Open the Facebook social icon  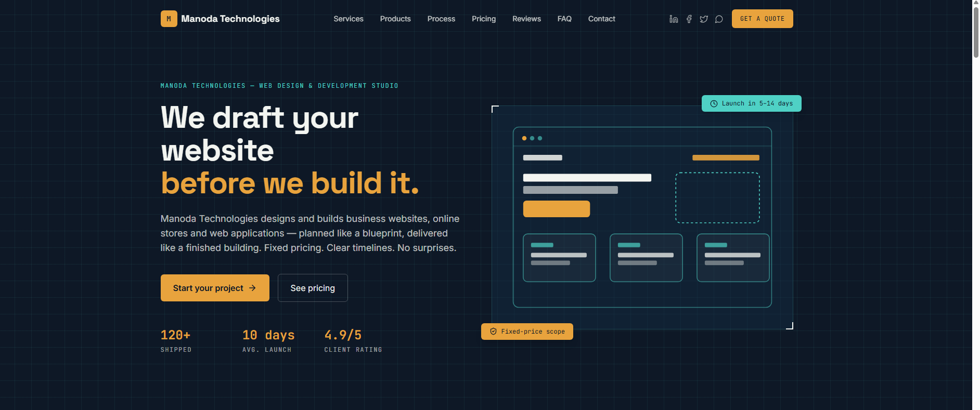coord(689,19)
